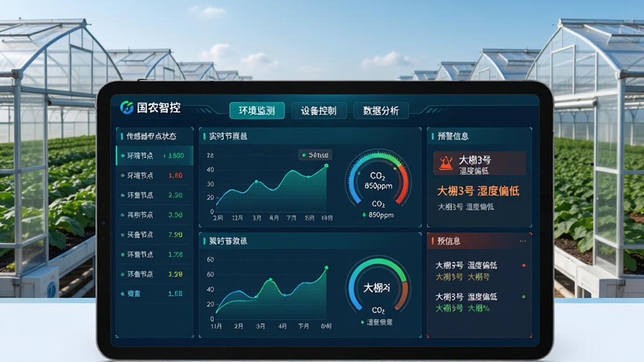Click the red status dot in 预信息 list
Viewport: 644px width, 362px height.
(524, 266)
